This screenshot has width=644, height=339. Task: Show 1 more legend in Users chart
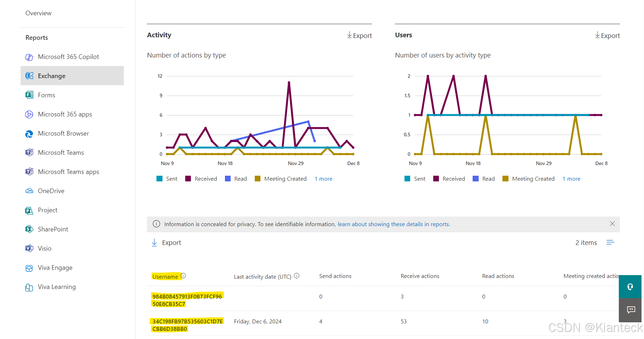572,179
